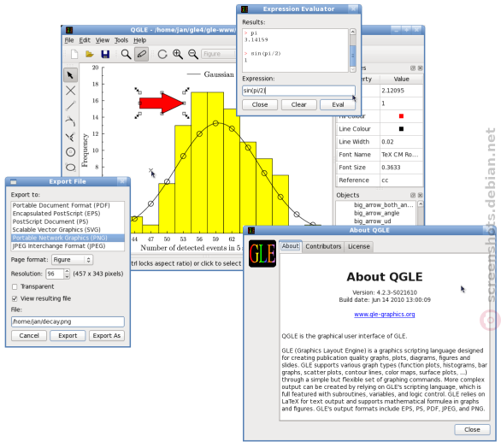Open the www.gle-graphics.org link
The width and height of the screenshot is (501, 448).
(x=385, y=315)
